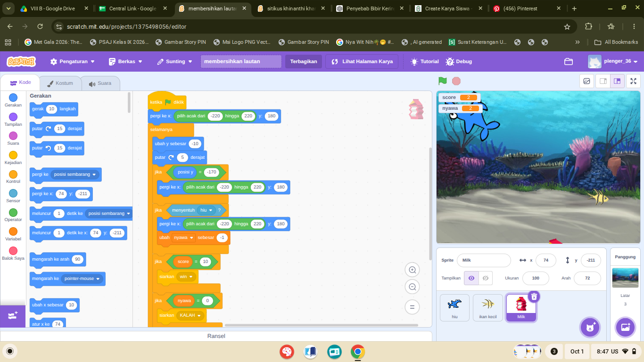Show the sprite with the eye toggle
This screenshot has height=362, width=644.
click(x=471, y=278)
